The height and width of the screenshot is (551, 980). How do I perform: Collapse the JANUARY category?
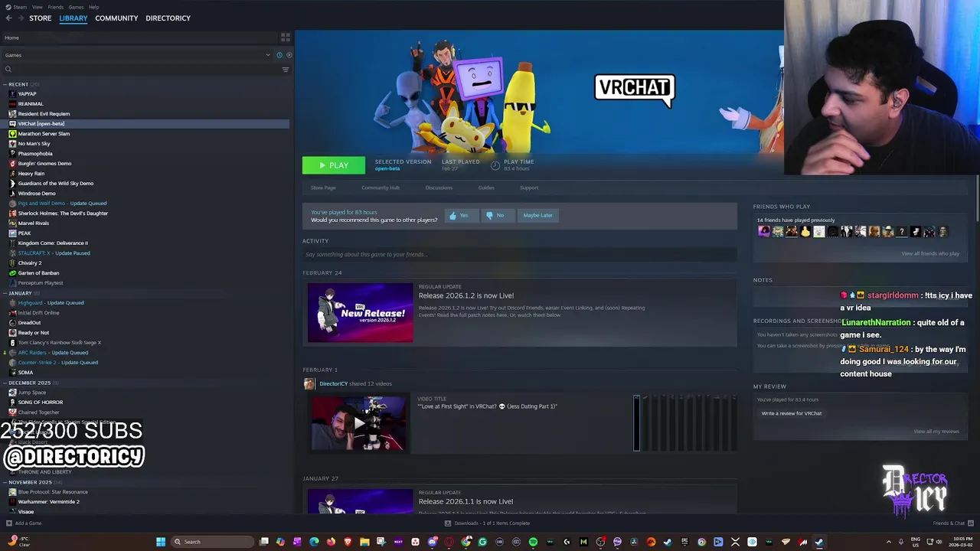tap(5, 293)
